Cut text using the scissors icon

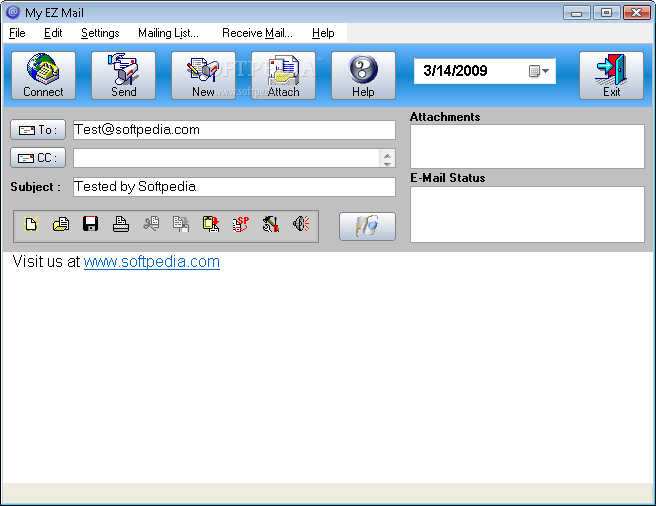151,224
